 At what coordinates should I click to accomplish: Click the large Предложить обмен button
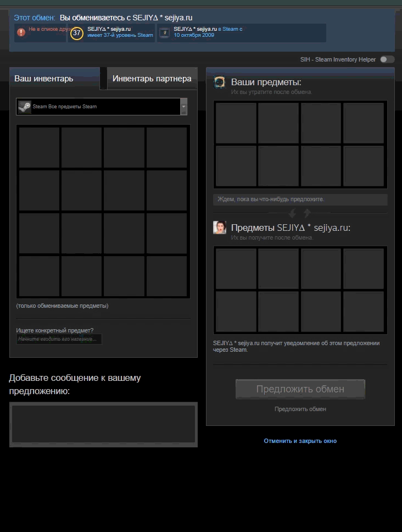tap(300, 389)
